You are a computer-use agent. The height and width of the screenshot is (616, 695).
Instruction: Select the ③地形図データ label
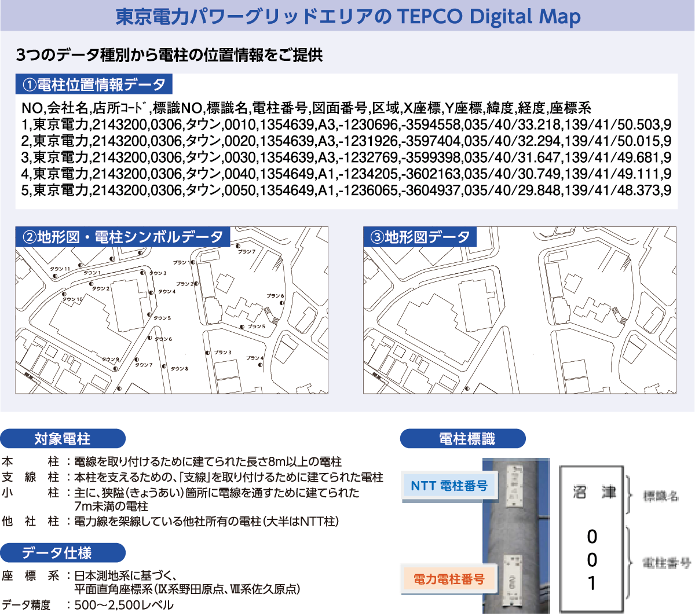pyautogui.click(x=420, y=237)
